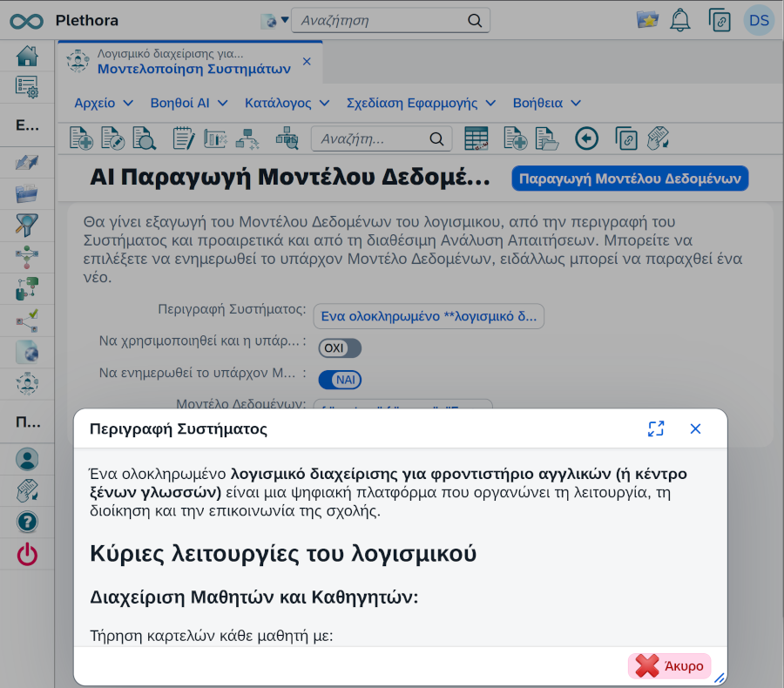Open the list settings sidebar icon
The image size is (784, 688).
(x=27, y=87)
